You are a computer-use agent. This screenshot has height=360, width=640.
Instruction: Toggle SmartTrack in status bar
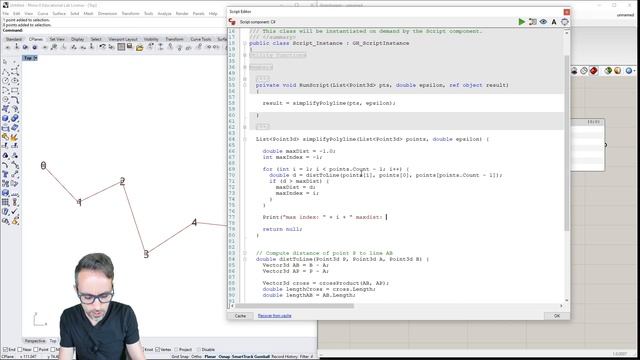click(243, 356)
